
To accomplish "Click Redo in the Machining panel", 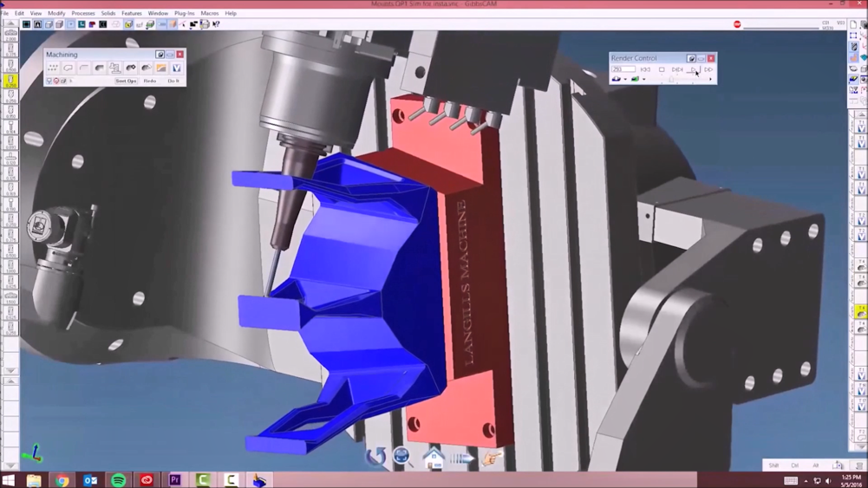I will [x=150, y=81].
